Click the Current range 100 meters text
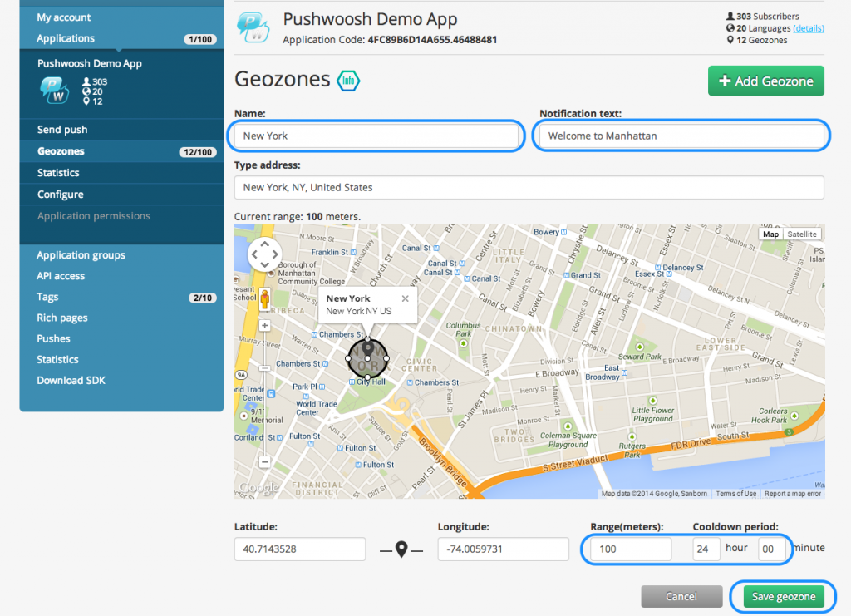The image size is (851, 616). tap(298, 216)
